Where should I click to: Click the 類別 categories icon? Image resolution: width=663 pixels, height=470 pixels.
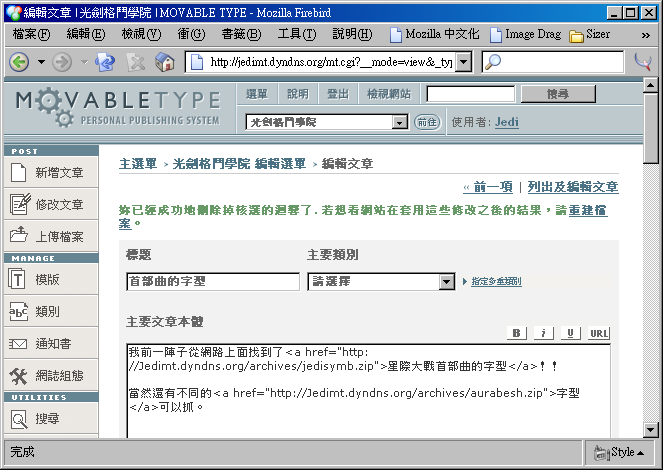pyautogui.click(x=18, y=312)
